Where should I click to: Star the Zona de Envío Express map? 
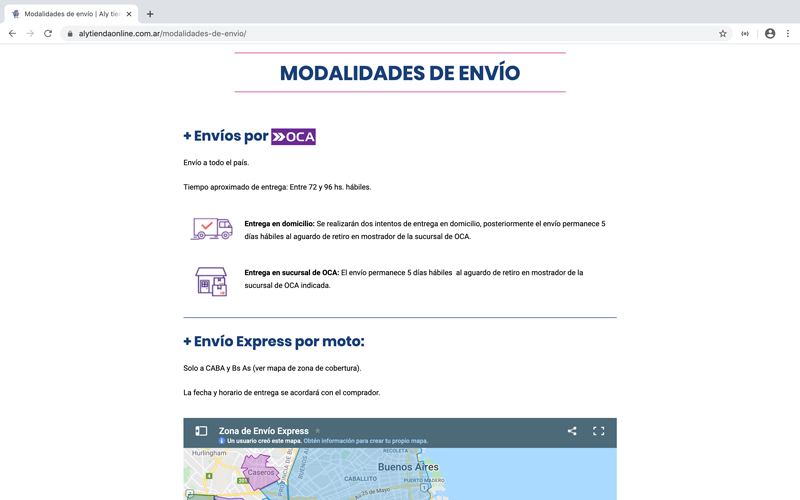(x=318, y=431)
